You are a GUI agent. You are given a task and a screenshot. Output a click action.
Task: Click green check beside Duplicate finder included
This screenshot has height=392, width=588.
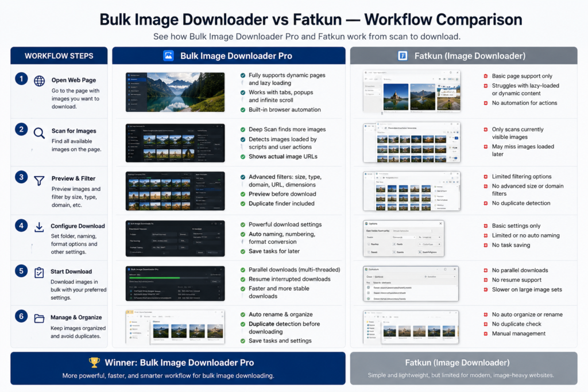[243, 204]
